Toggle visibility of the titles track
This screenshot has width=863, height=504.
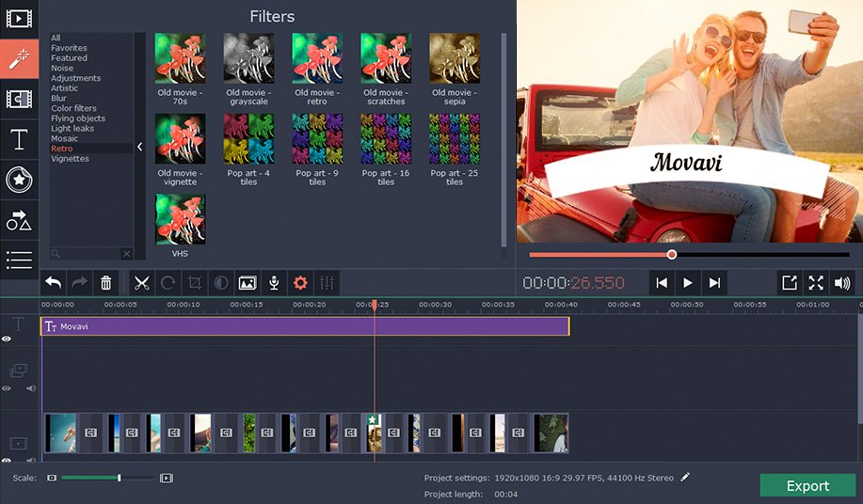pyautogui.click(x=6, y=339)
